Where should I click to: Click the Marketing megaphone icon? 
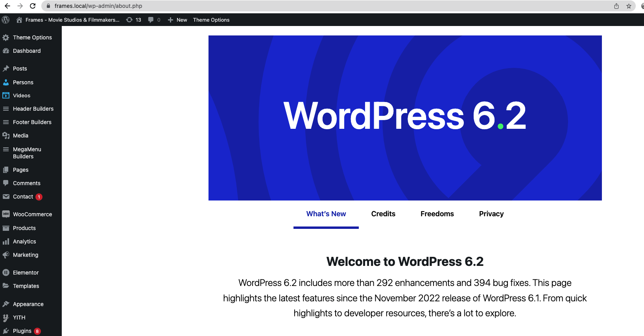click(6, 255)
